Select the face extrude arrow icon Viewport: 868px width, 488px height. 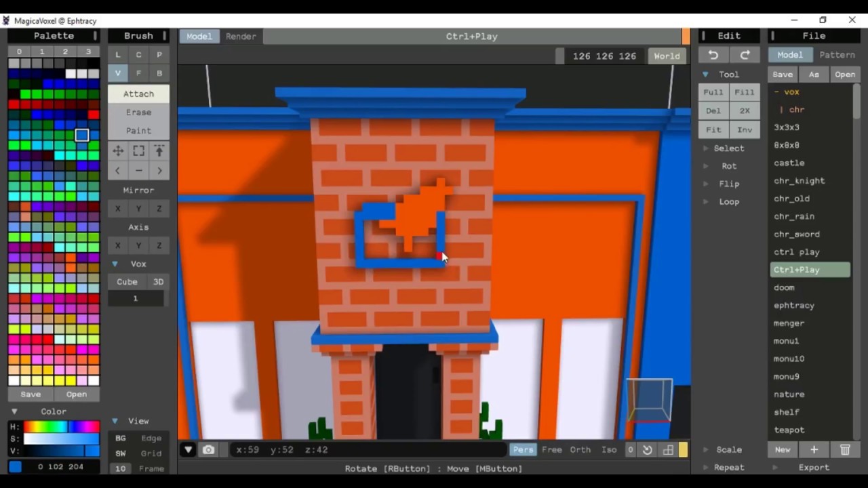pos(159,150)
